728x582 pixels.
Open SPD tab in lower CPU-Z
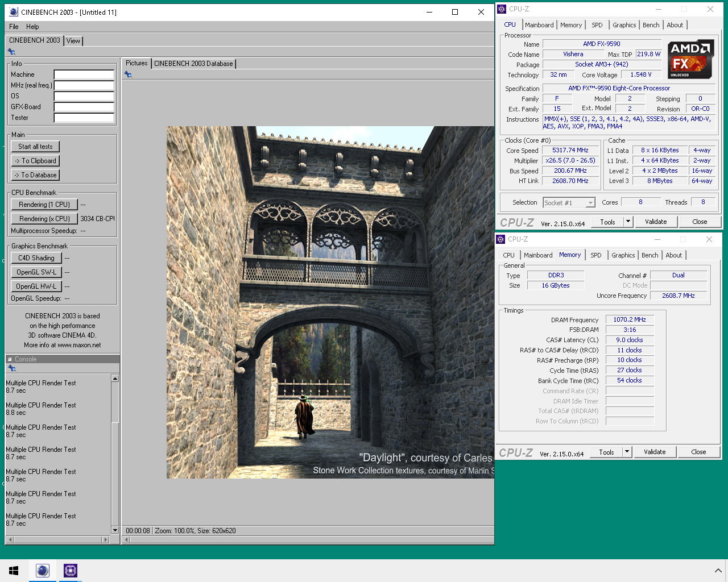[x=596, y=255]
